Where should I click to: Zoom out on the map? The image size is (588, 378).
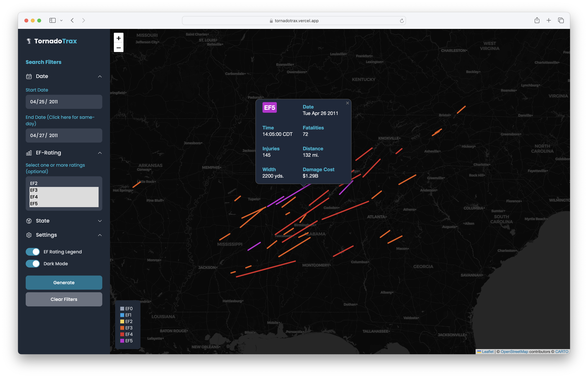(118, 48)
